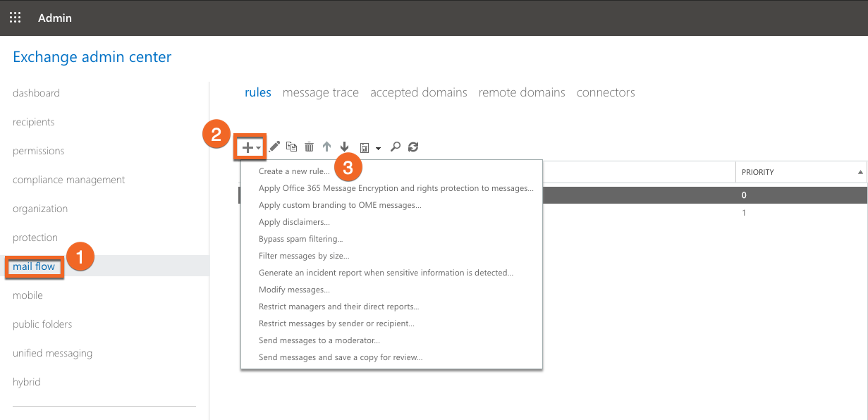Open the accepted domains tab

click(419, 92)
